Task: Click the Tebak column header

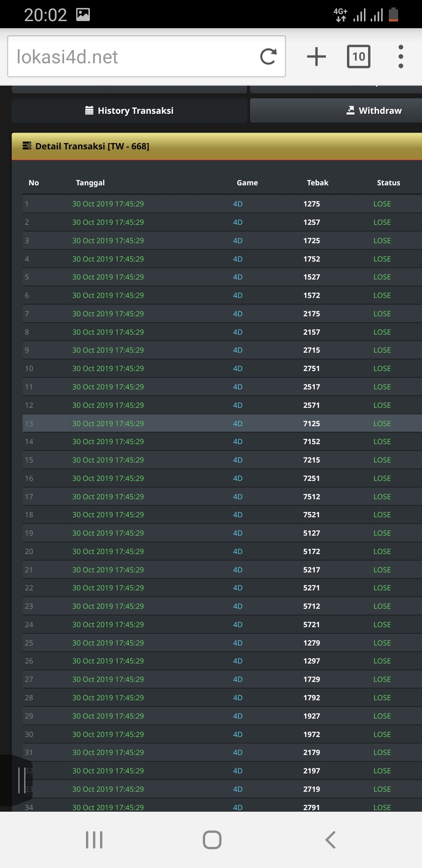Action: [317, 183]
